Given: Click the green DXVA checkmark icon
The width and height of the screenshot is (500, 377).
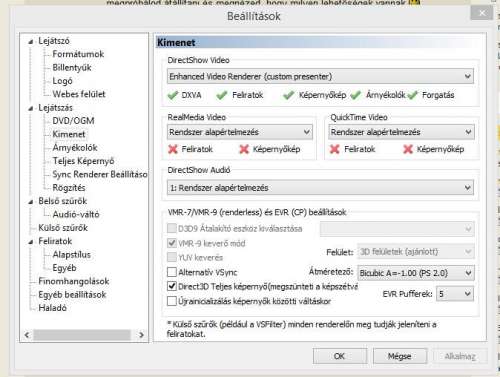Looking at the screenshot, I should pos(173,95).
